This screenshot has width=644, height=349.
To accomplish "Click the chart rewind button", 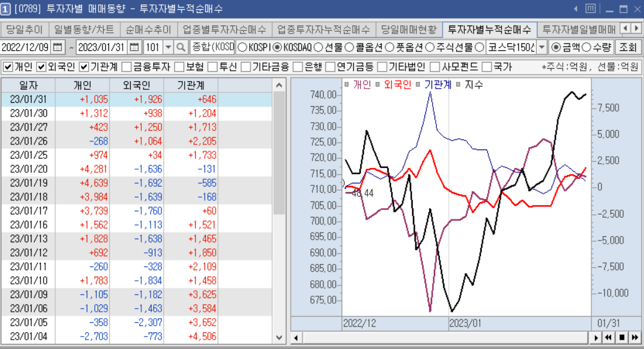I will tap(608, 337).
